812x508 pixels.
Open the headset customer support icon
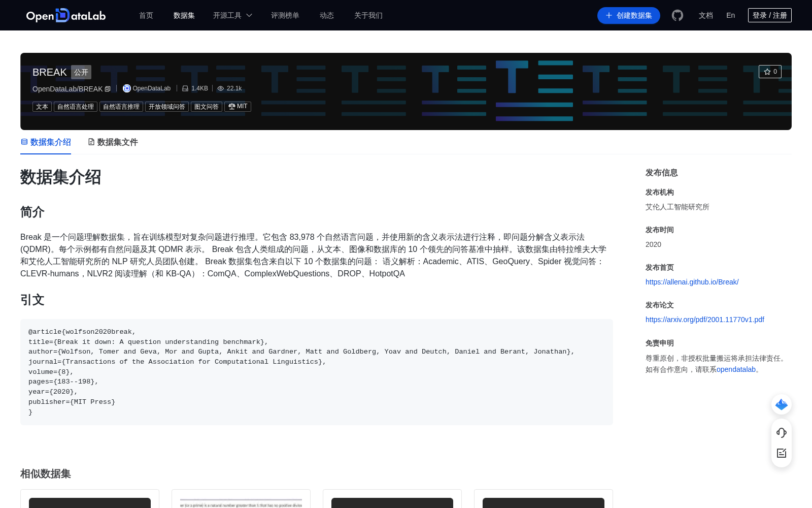[x=782, y=433]
